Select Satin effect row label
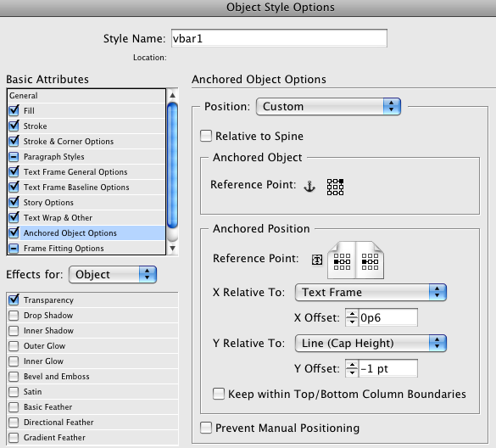Screen dimensions: 496x448 (x=32, y=392)
